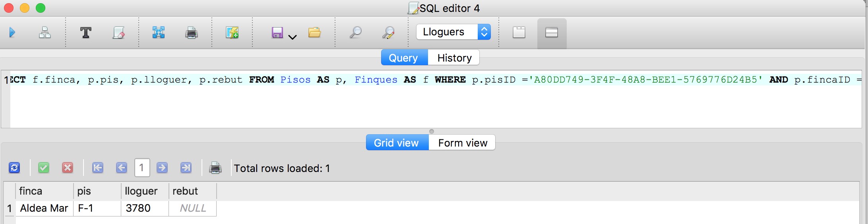The image size is (868, 224).
Task: Switch to the Query tab
Action: point(404,58)
